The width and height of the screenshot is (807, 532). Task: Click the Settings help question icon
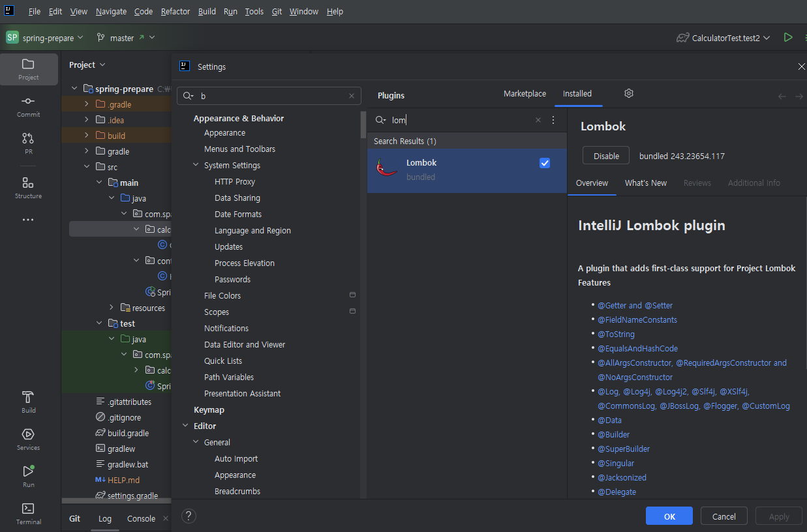pyautogui.click(x=189, y=516)
